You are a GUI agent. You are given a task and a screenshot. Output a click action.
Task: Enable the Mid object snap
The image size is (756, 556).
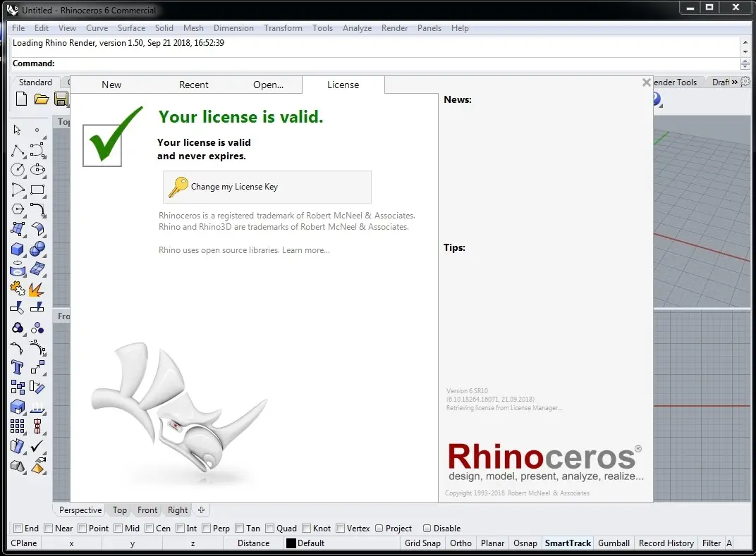click(118, 529)
